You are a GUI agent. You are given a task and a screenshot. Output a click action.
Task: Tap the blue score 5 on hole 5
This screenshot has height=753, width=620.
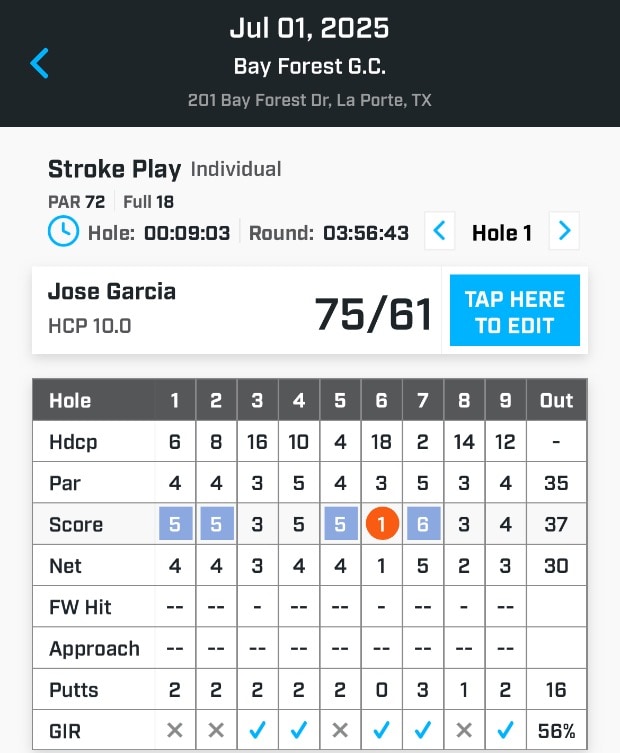340,524
